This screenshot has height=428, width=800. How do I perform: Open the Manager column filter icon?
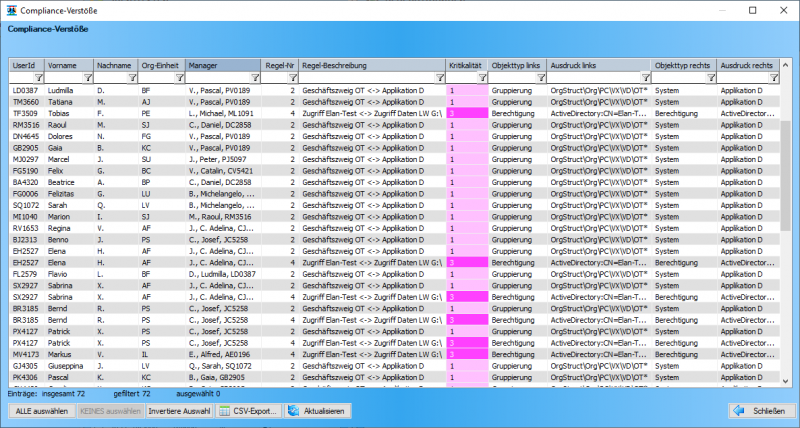[255, 78]
